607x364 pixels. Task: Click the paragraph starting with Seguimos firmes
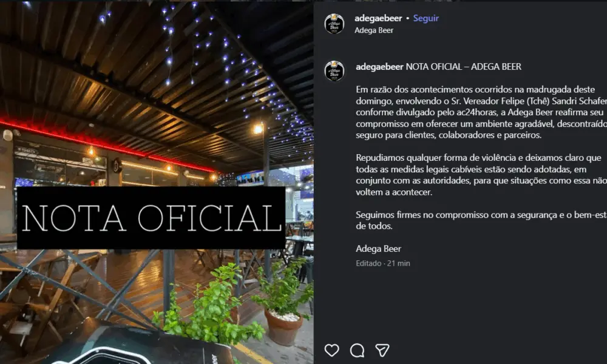click(x=481, y=220)
